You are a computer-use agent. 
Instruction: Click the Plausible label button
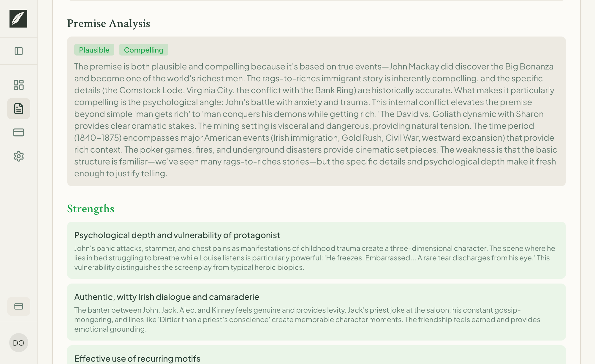click(94, 50)
